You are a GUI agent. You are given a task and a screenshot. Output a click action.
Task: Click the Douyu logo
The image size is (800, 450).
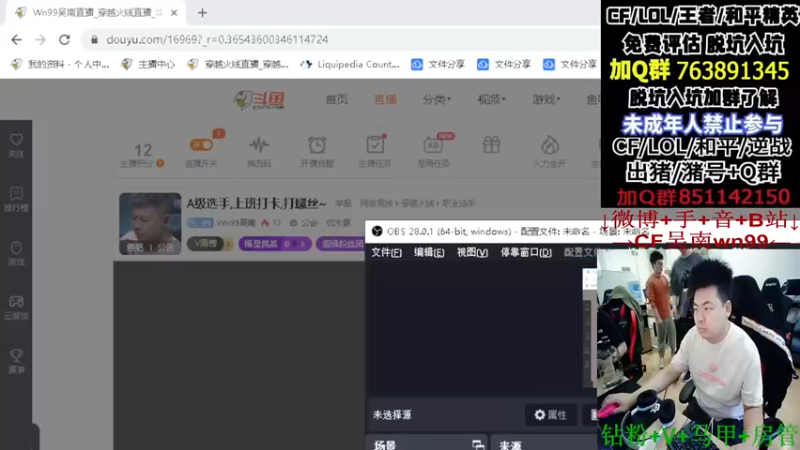point(259,100)
